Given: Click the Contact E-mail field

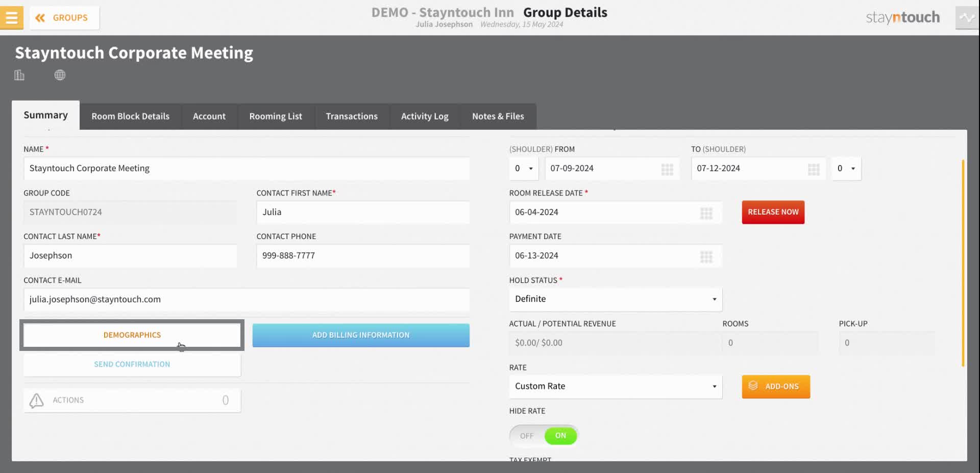Looking at the screenshot, I should (x=247, y=300).
